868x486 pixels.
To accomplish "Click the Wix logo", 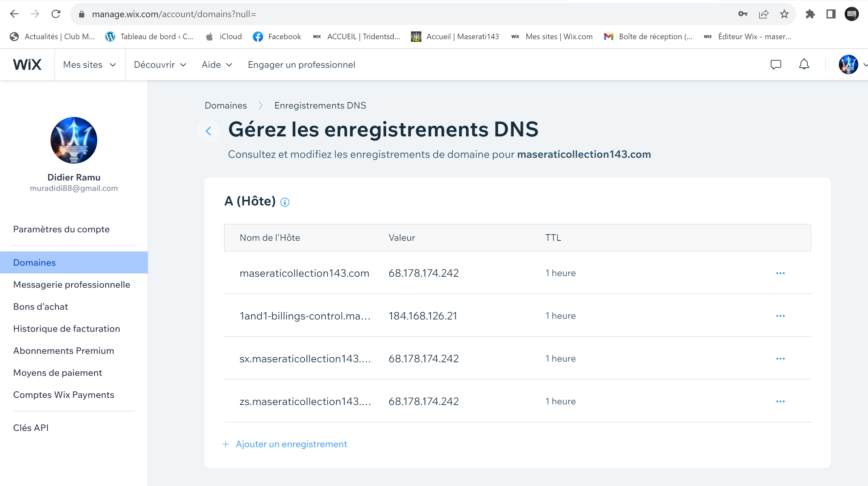I will [27, 65].
